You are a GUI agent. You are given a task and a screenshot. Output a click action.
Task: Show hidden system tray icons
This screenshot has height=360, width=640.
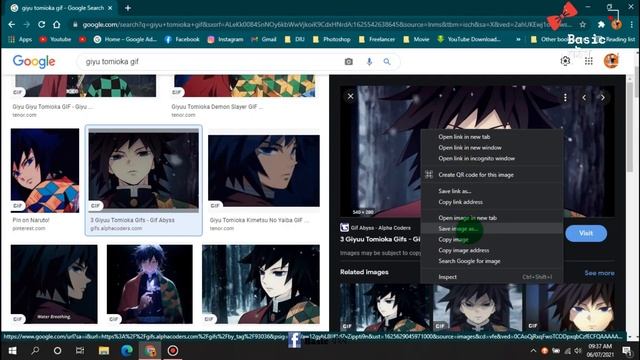(x=533, y=351)
